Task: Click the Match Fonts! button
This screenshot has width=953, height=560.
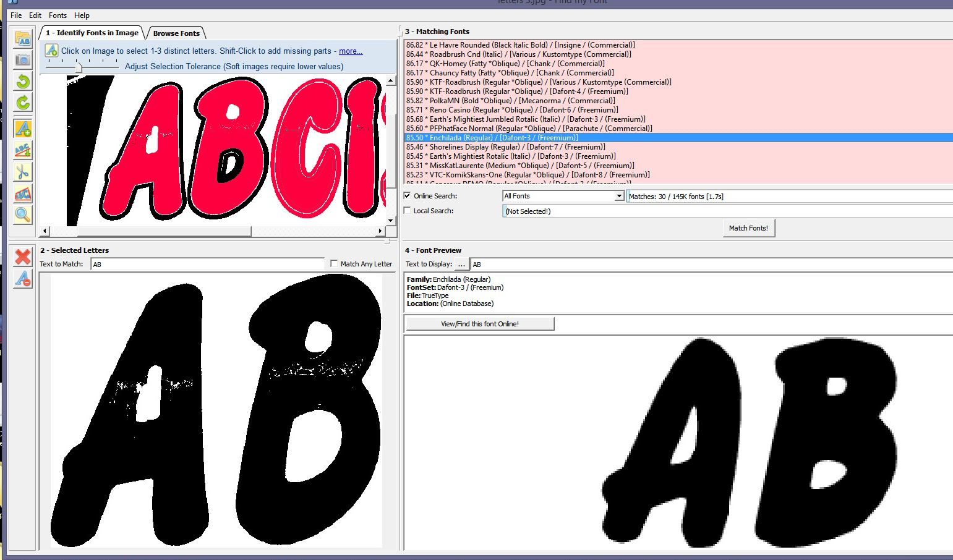Action: point(748,228)
